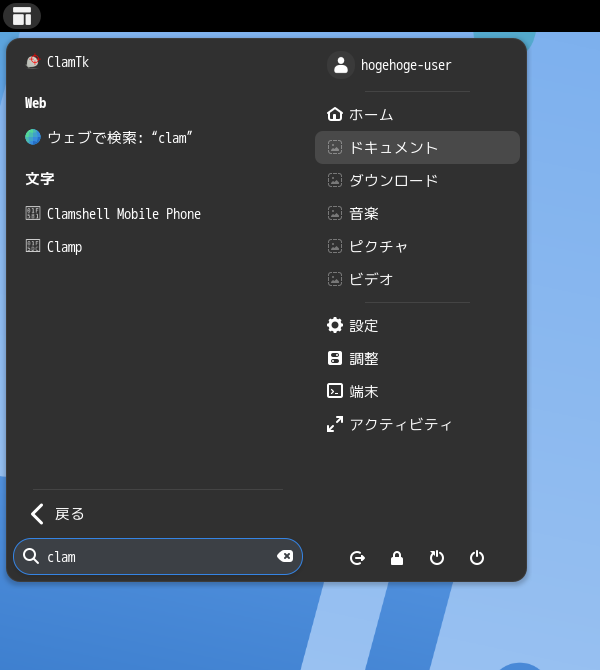The width and height of the screenshot is (600, 670).
Task: Open the ピクチャ pictures folder
Action: 417,246
